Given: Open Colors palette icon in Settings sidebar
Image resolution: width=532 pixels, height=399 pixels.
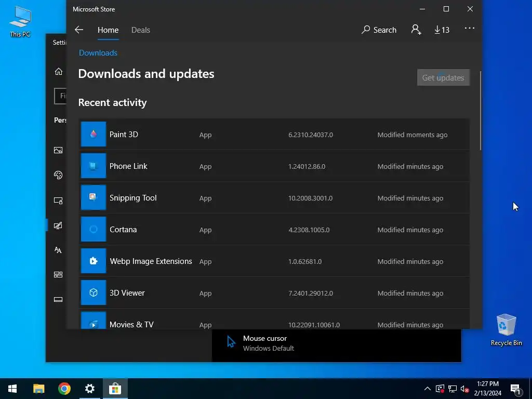Looking at the screenshot, I should 58,175.
